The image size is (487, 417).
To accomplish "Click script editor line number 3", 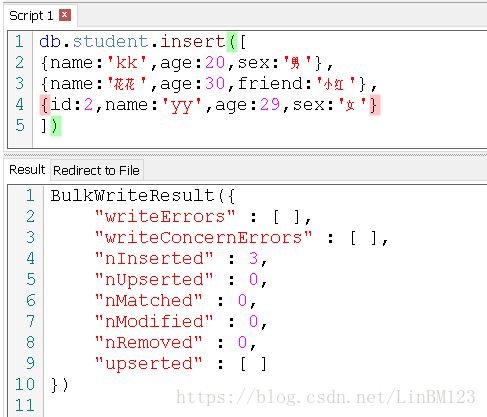I will pyautogui.click(x=19, y=84).
